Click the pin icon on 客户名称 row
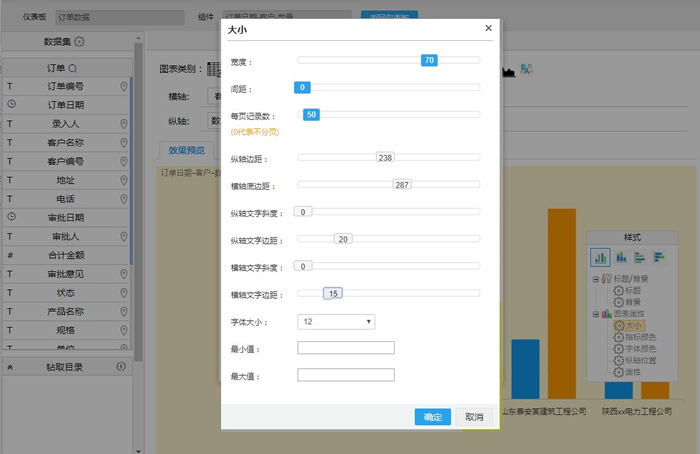This screenshot has width=700, height=454. coord(123,143)
